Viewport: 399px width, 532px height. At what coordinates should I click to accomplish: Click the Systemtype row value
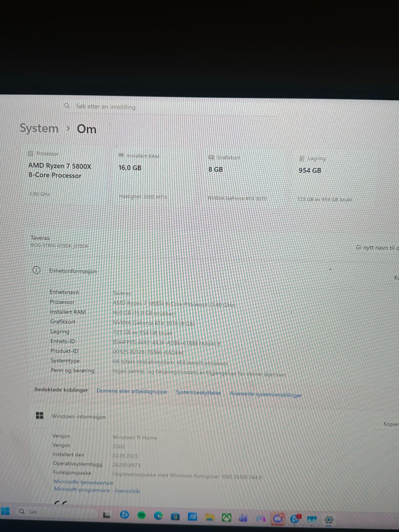click(170, 362)
